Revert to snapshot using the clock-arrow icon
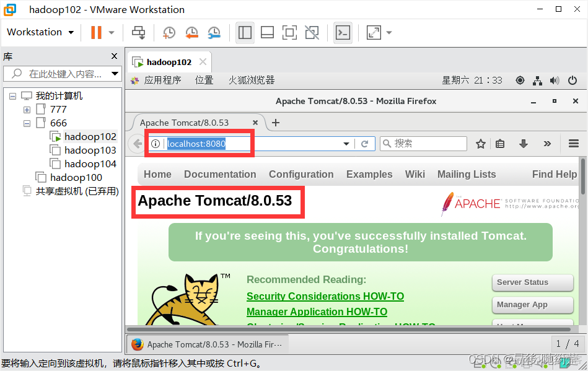 [x=191, y=32]
